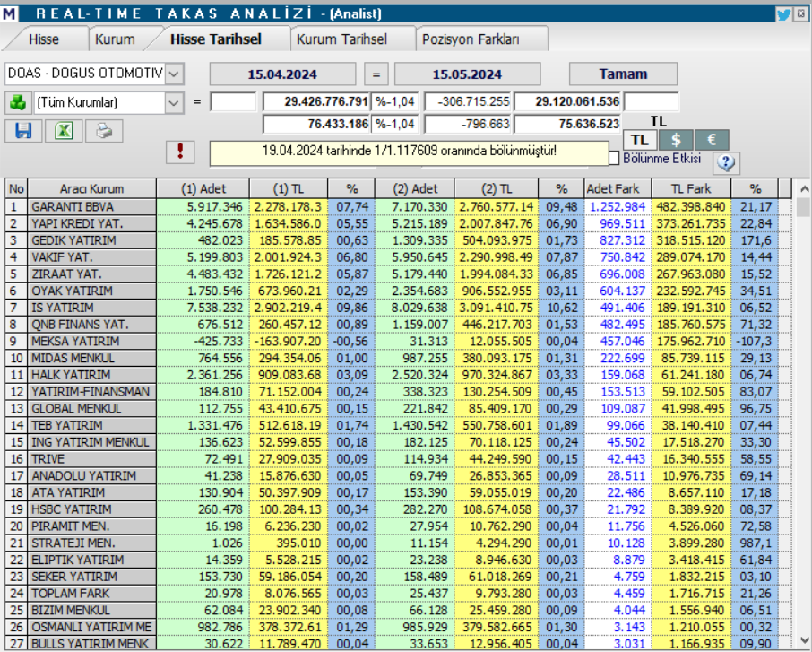Open the Tüm Kurumlar dropdown
This screenshot has height=652, width=812.
(174, 101)
